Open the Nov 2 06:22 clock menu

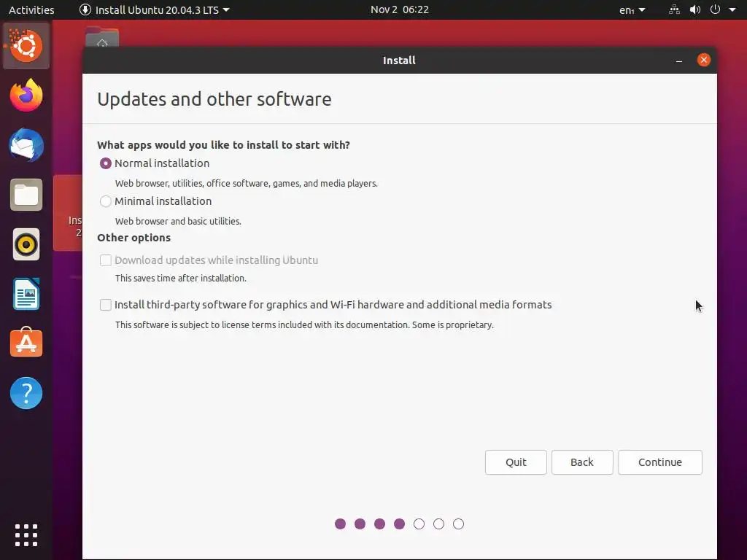tap(400, 9)
